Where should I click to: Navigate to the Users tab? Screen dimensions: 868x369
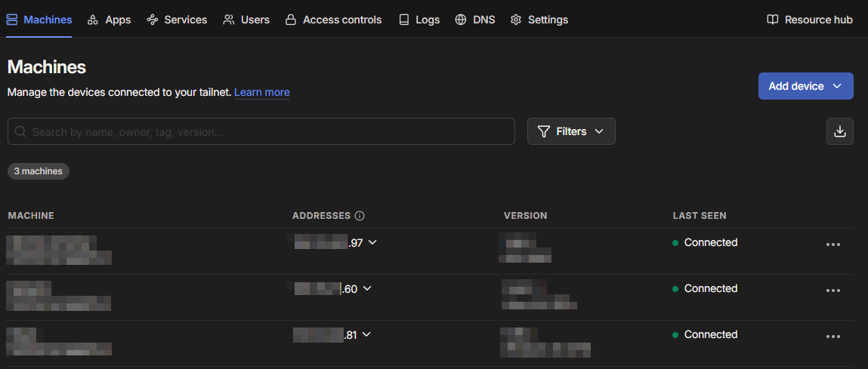246,20
